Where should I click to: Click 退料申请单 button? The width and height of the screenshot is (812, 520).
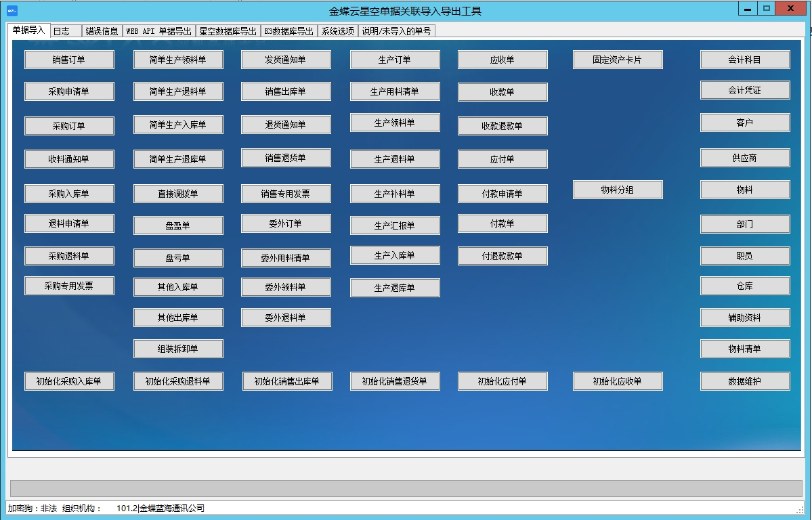69,223
